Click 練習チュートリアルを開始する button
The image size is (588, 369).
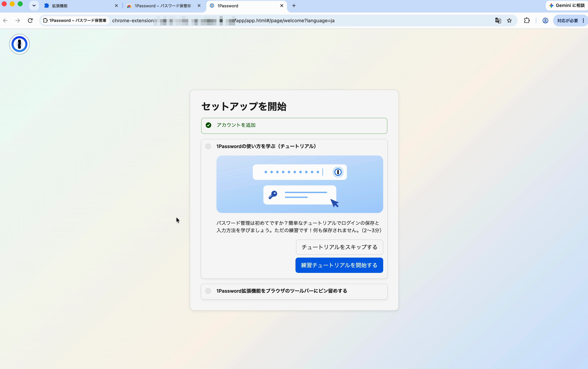[x=339, y=265]
